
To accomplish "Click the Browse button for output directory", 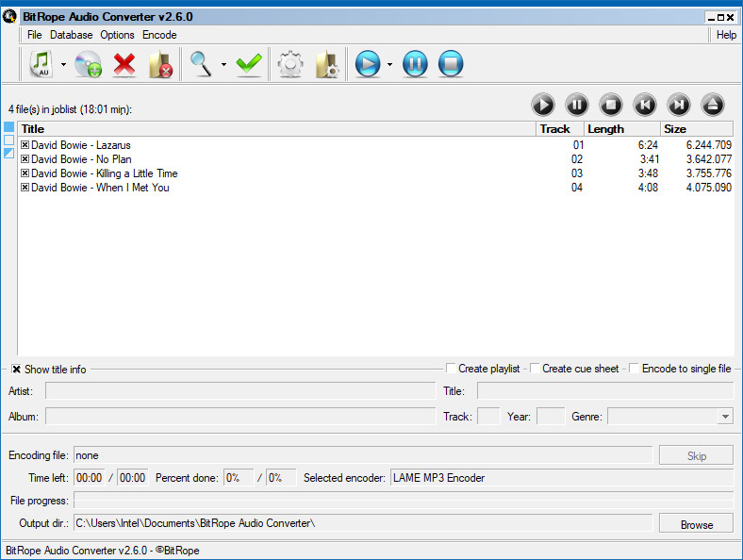I will pyautogui.click(x=696, y=524).
